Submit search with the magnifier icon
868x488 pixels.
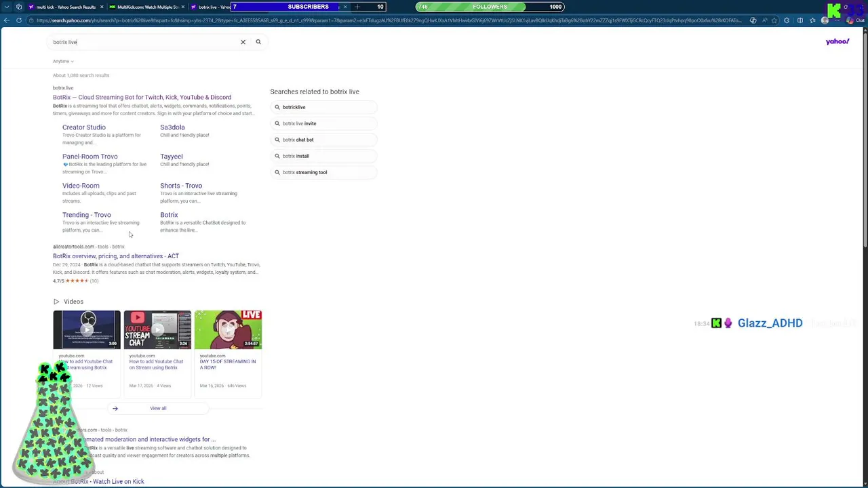coord(258,42)
